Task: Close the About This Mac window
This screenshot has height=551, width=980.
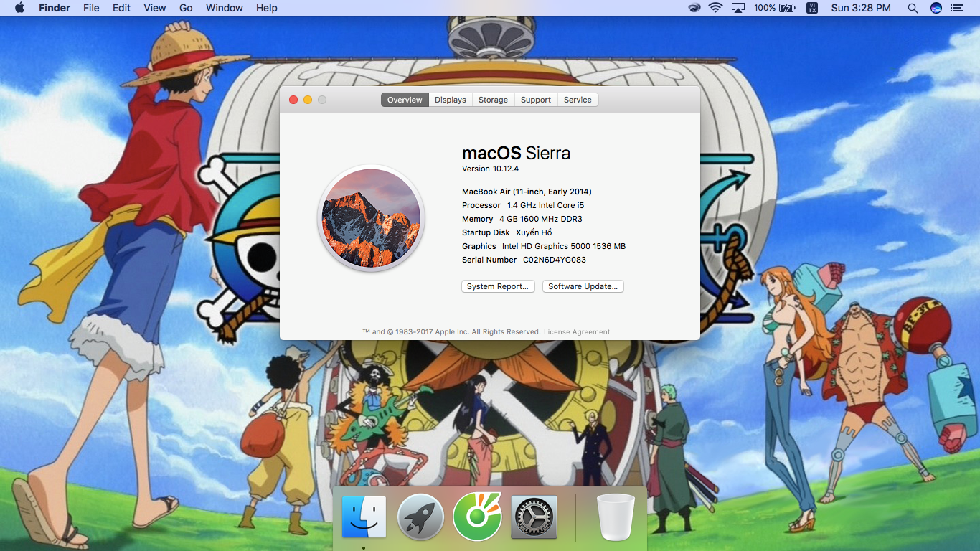Action: pyautogui.click(x=293, y=100)
